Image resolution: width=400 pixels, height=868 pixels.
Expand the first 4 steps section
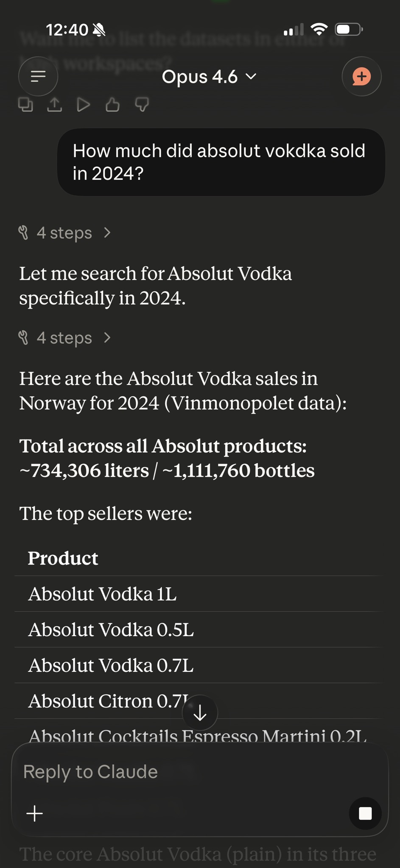pyautogui.click(x=64, y=233)
